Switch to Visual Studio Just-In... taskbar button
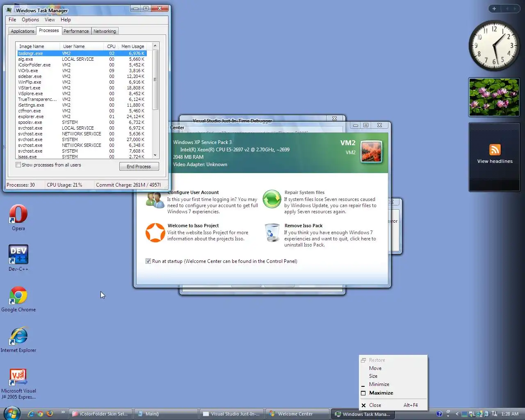Viewport: 525px width, 420px height. point(231,414)
